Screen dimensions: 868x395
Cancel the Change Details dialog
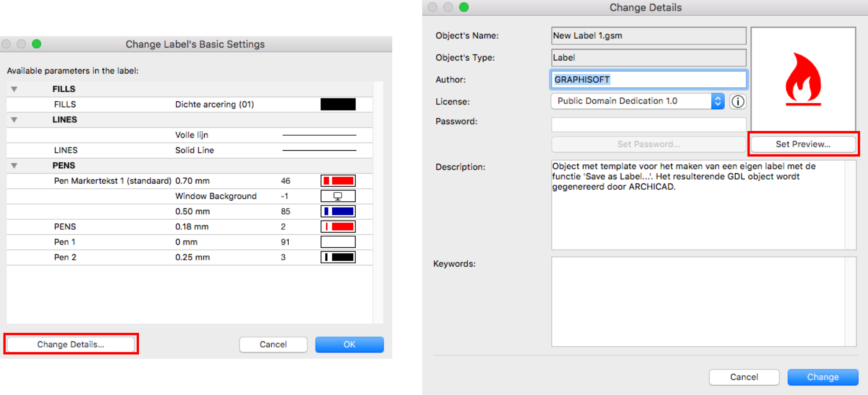coord(744,377)
